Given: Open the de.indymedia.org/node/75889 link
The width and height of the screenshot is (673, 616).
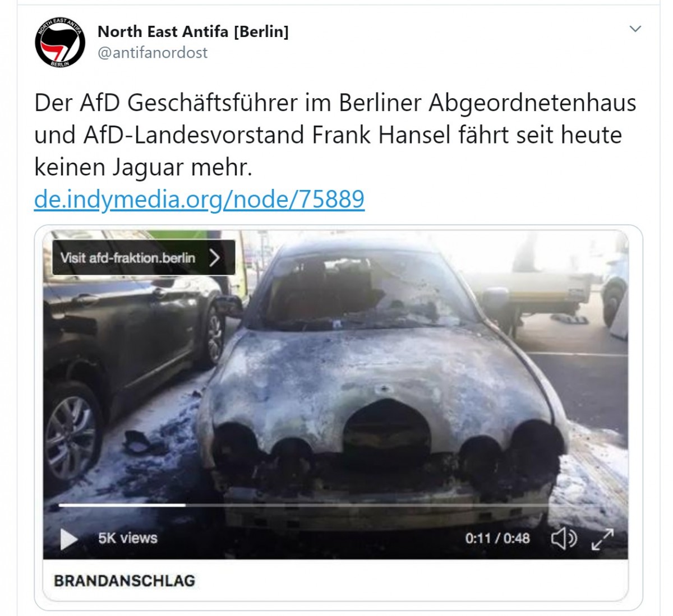Looking at the screenshot, I should (x=199, y=199).
